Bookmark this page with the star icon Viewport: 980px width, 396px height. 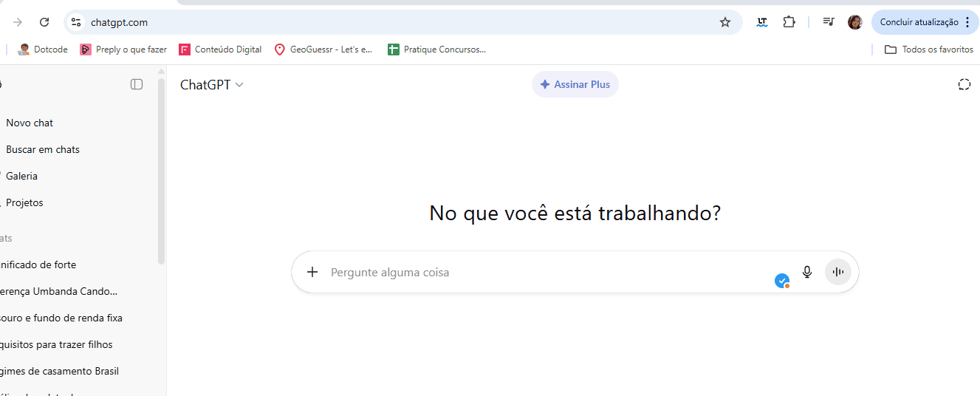tap(725, 22)
